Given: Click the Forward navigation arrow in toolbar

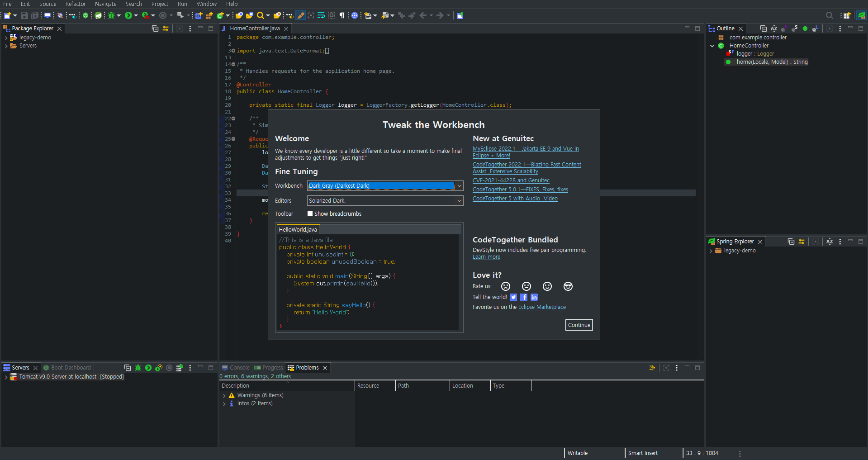Looking at the screenshot, I should pos(440,15).
